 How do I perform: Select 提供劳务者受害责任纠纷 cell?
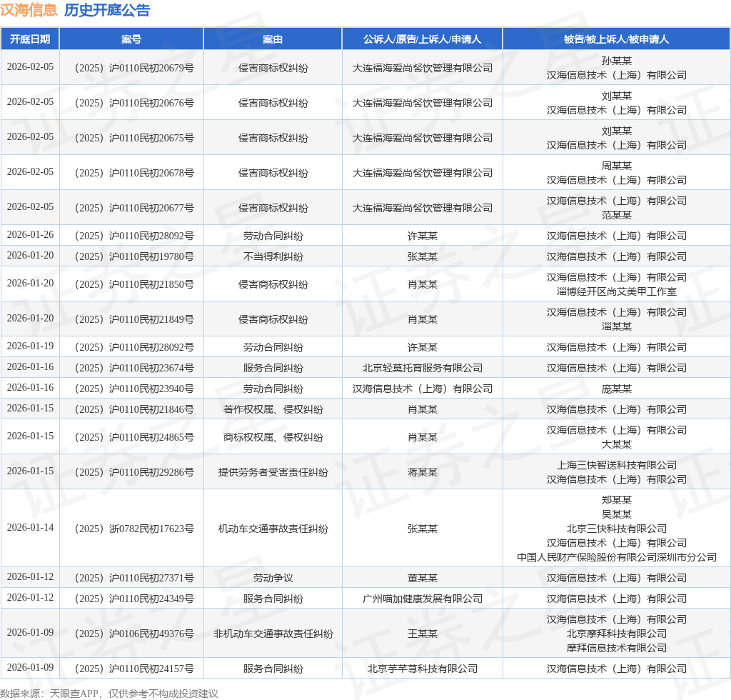tap(273, 472)
